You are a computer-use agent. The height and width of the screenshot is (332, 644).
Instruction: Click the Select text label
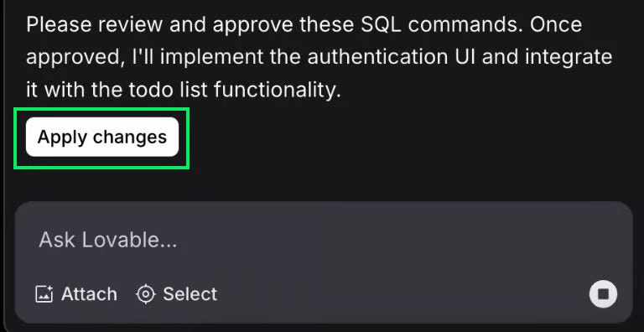[x=190, y=294]
